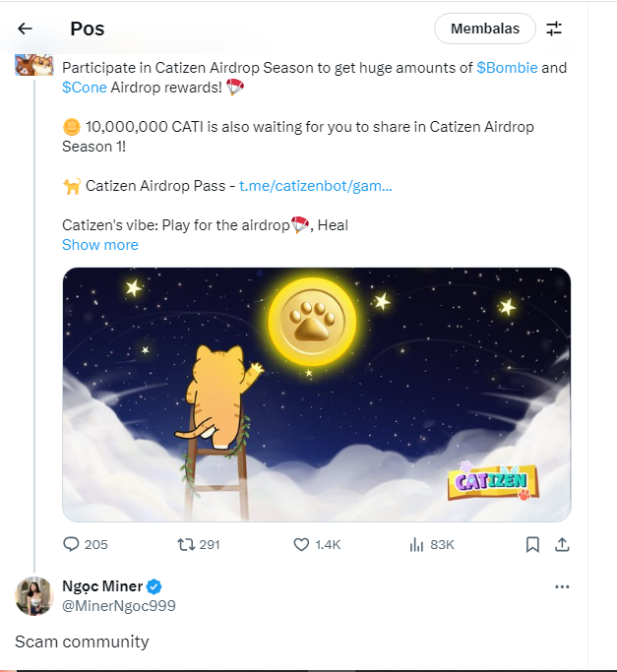This screenshot has height=672, width=617.
Task: Click Ngọc Miner profile avatar
Action: pos(34,596)
